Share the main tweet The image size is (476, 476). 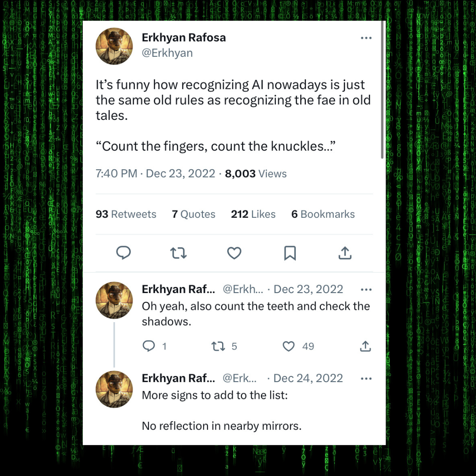(x=345, y=253)
